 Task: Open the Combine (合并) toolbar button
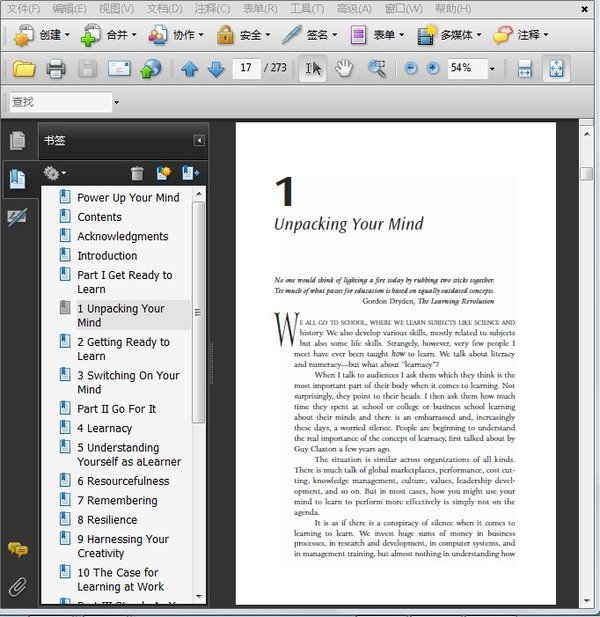108,35
